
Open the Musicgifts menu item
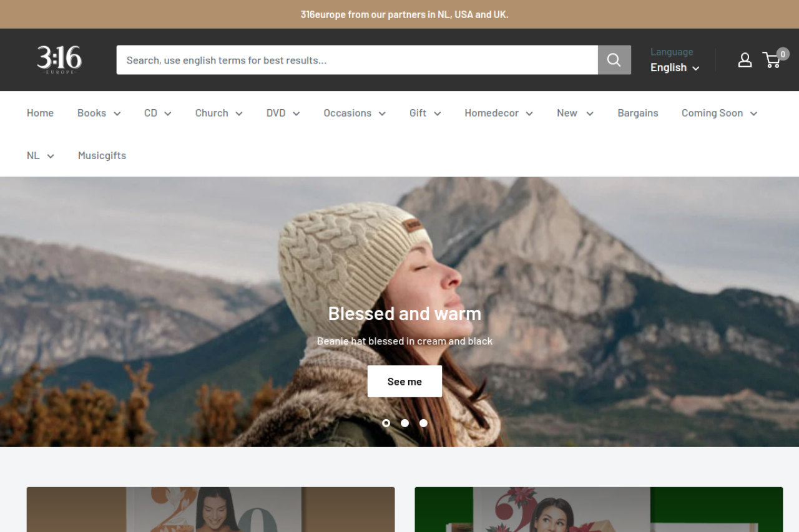(102, 155)
